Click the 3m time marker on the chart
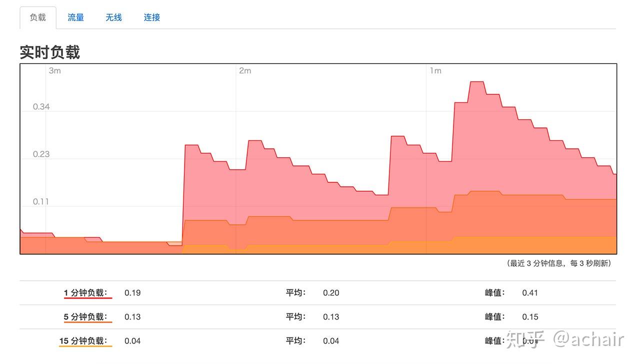 coord(55,70)
